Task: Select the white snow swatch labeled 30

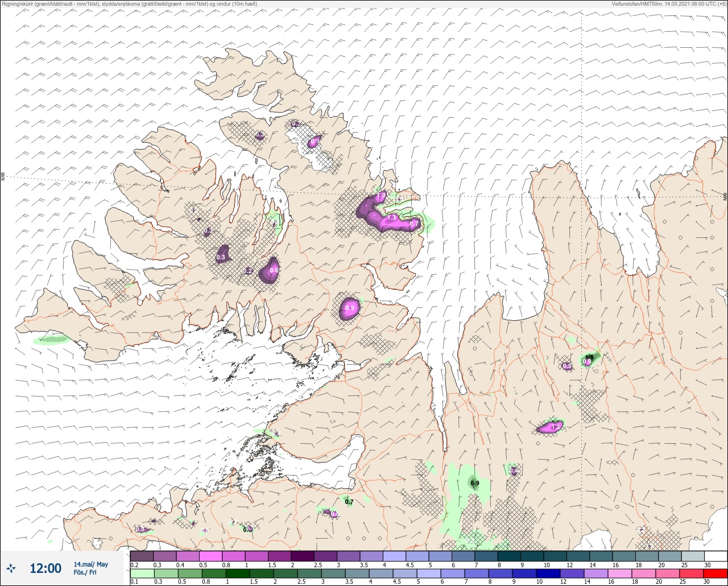Action: (715, 556)
